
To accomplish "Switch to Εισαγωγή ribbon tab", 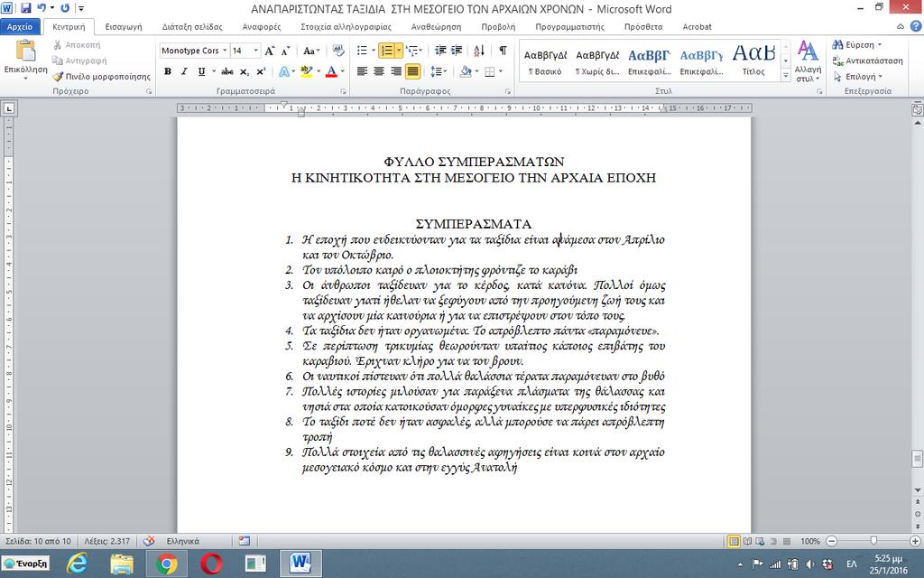I will pyautogui.click(x=123, y=26).
